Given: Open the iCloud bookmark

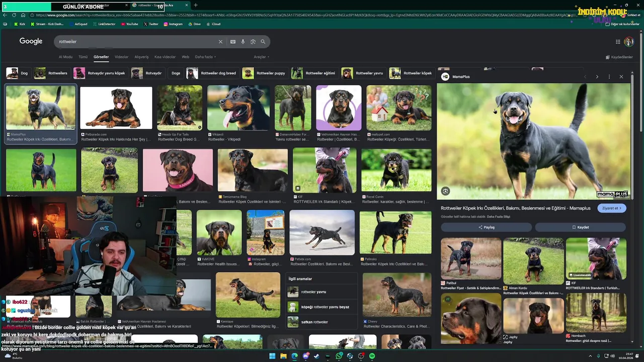Looking at the screenshot, I should (213, 24).
